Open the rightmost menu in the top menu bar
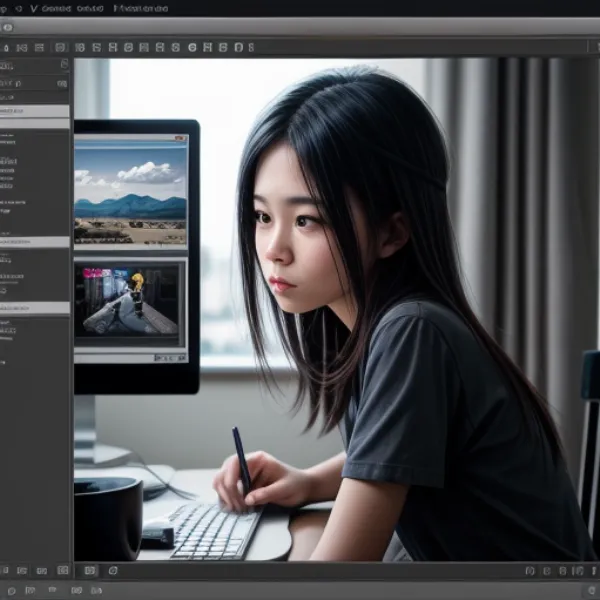Viewport: 600px width, 600px height. (140, 7)
